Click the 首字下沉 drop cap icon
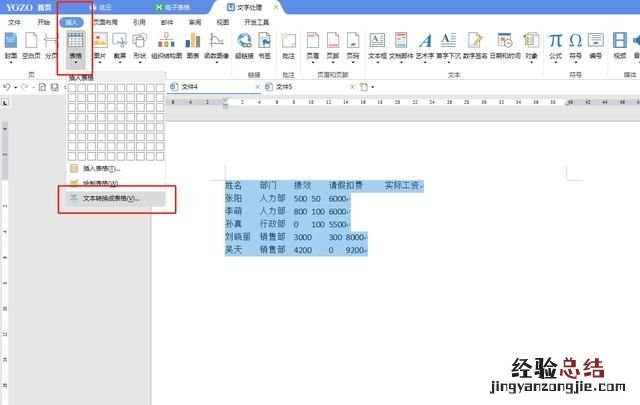640x405 pixels. click(449, 41)
